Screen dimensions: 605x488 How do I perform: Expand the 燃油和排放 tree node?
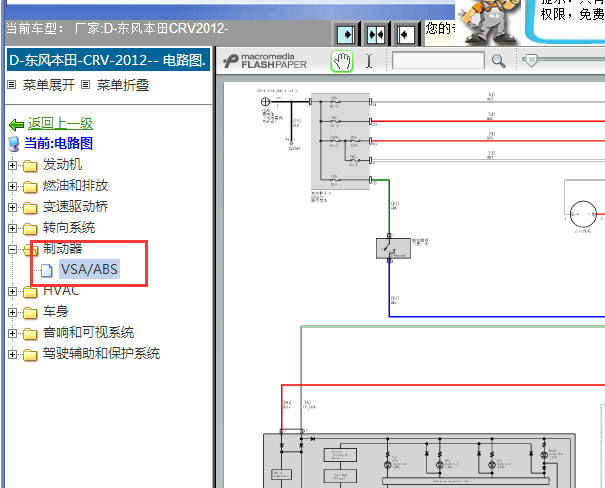tap(12, 186)
